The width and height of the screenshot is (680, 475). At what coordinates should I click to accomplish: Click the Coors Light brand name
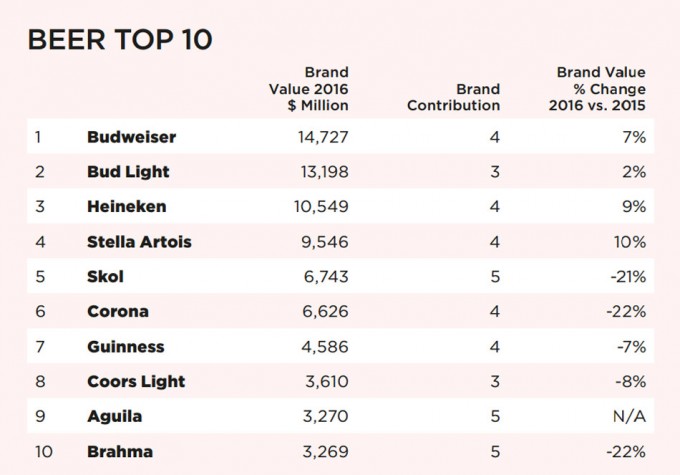tap(136, 382)
